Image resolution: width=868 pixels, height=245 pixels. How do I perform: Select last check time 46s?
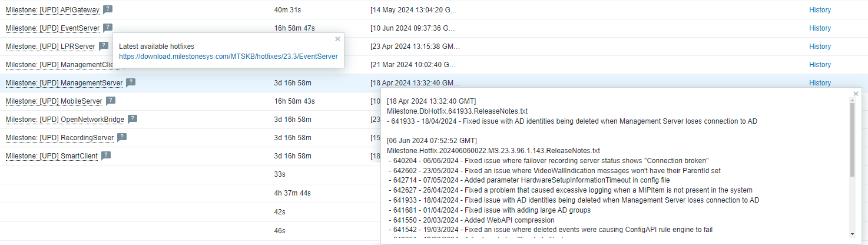280,230
